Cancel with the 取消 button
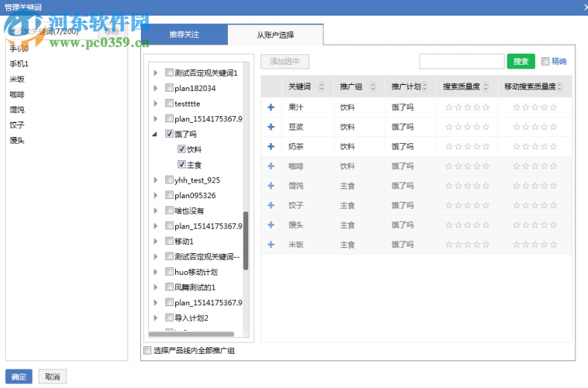588x388 pixels. 52,376
